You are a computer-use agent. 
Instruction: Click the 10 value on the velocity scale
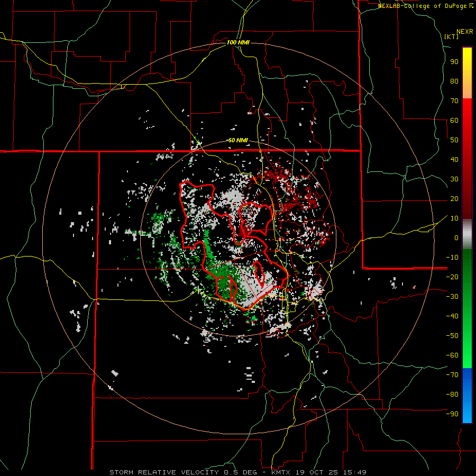click(454, 218)
